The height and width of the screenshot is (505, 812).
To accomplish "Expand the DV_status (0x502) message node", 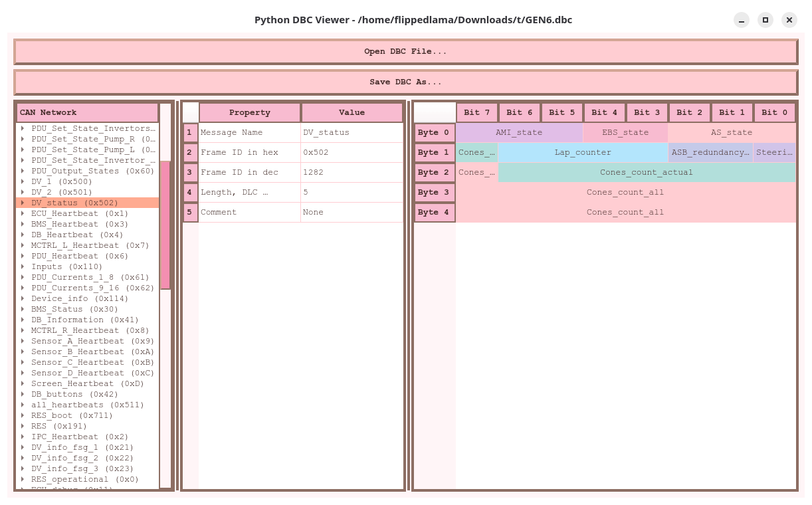I will point(22,203).
